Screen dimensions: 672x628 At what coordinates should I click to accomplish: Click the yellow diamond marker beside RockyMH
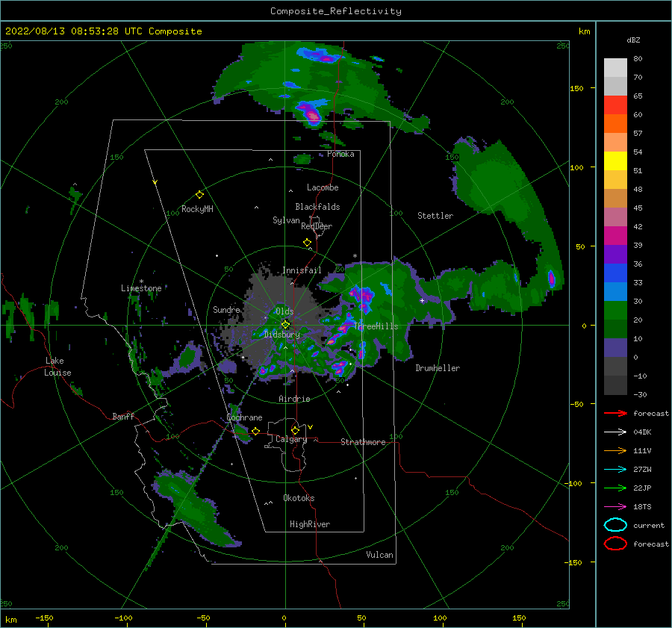click(199, 195)
